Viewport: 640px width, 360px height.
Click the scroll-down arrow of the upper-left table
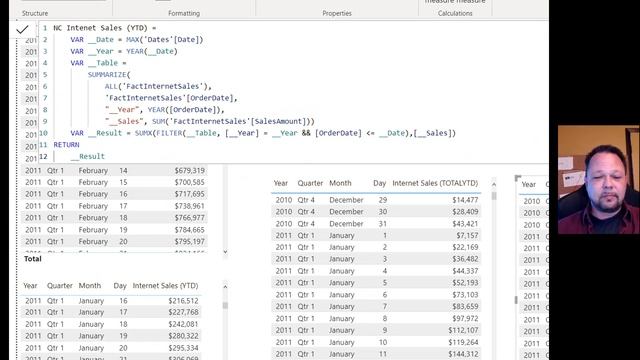click(225, 252)
